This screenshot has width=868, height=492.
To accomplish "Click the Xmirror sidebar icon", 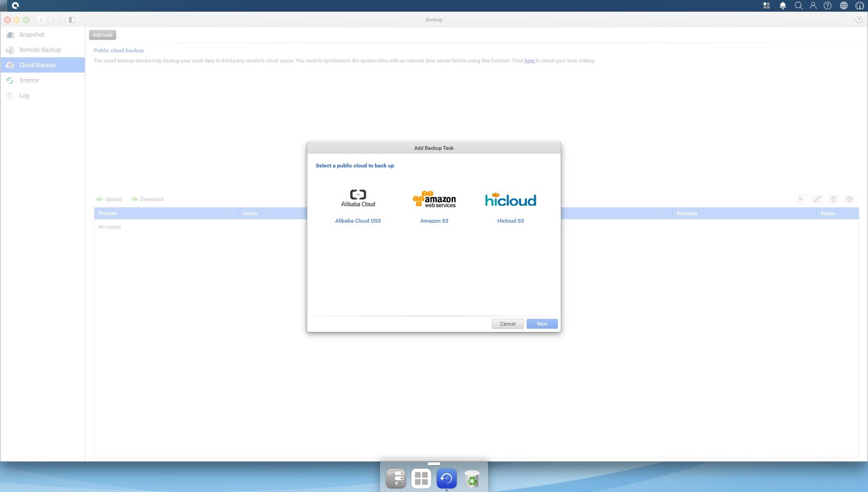I will tap(10, 80).
